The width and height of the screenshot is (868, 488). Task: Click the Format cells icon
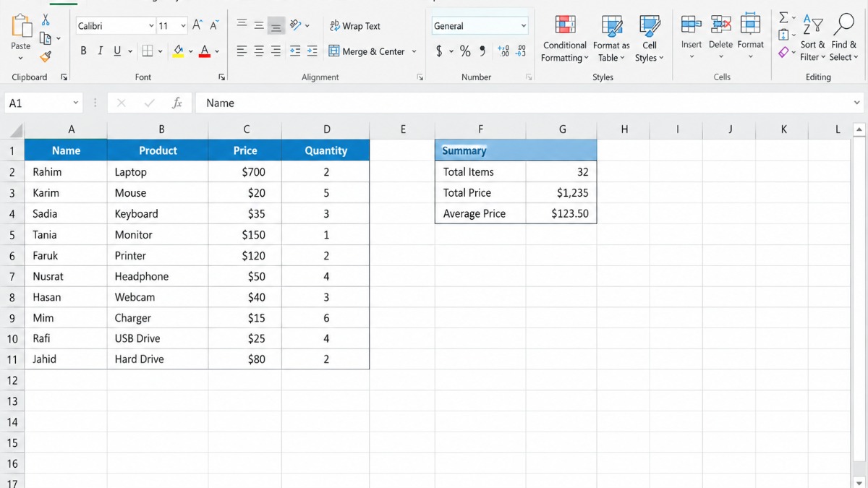click(751, 24)
